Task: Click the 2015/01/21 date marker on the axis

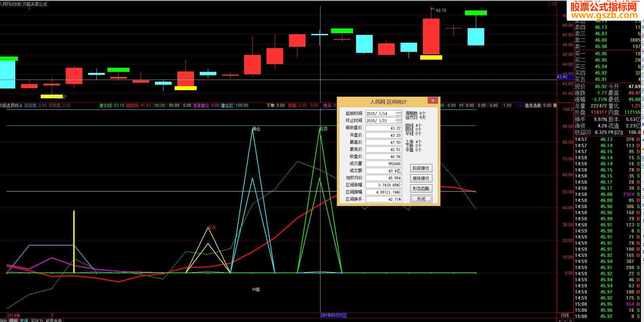Action: coord(333,315)
